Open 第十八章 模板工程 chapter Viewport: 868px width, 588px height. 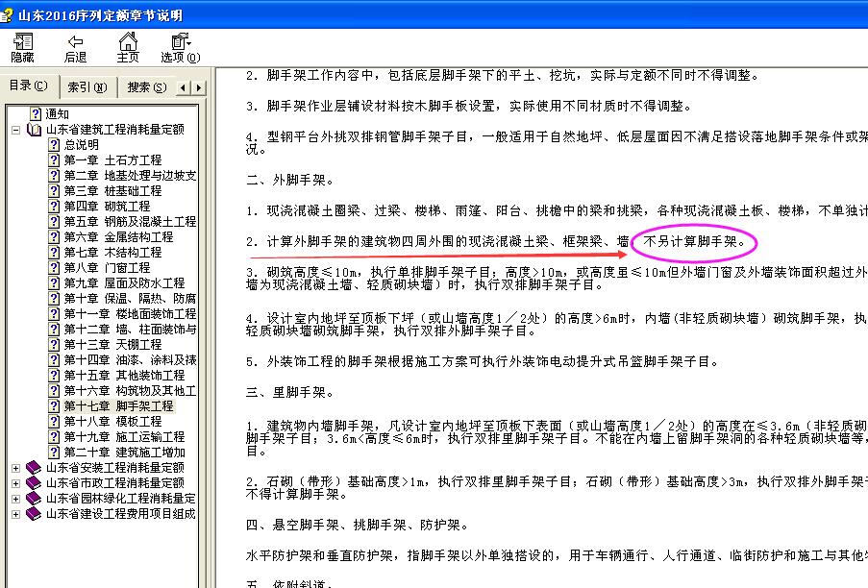tap(112, 422)
